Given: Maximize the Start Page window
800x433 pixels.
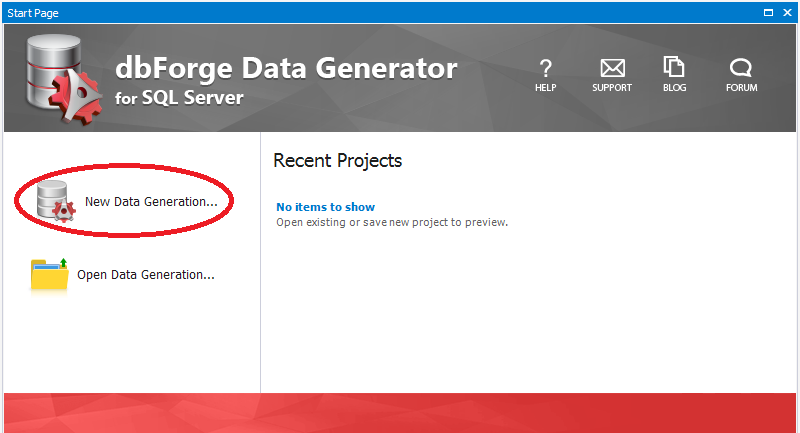Looking at the screenshot, I should point(768,13).
